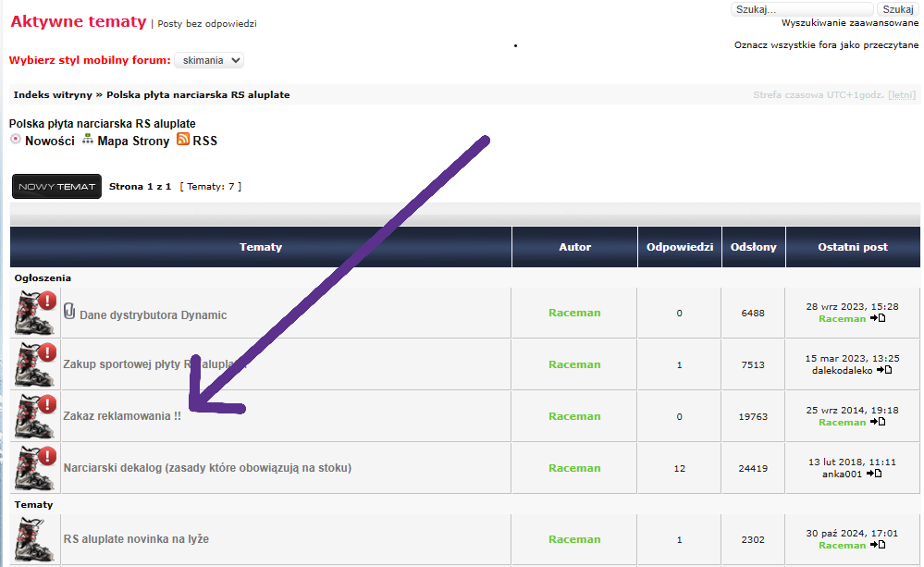Click the letni timezone link

pos(901,95)
